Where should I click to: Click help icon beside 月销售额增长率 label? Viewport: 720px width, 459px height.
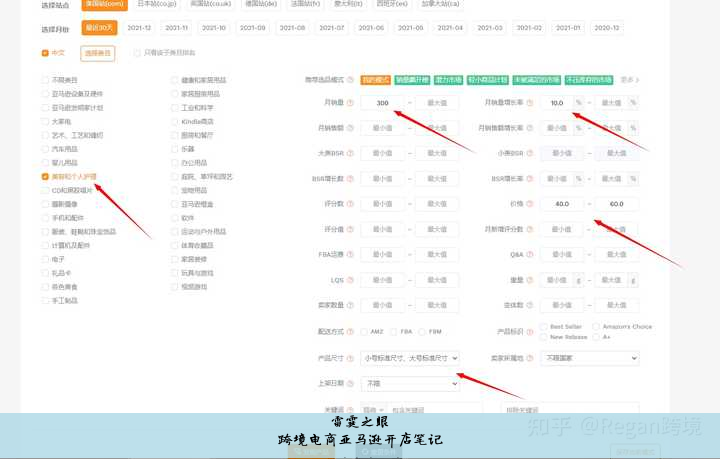(529, 128)
